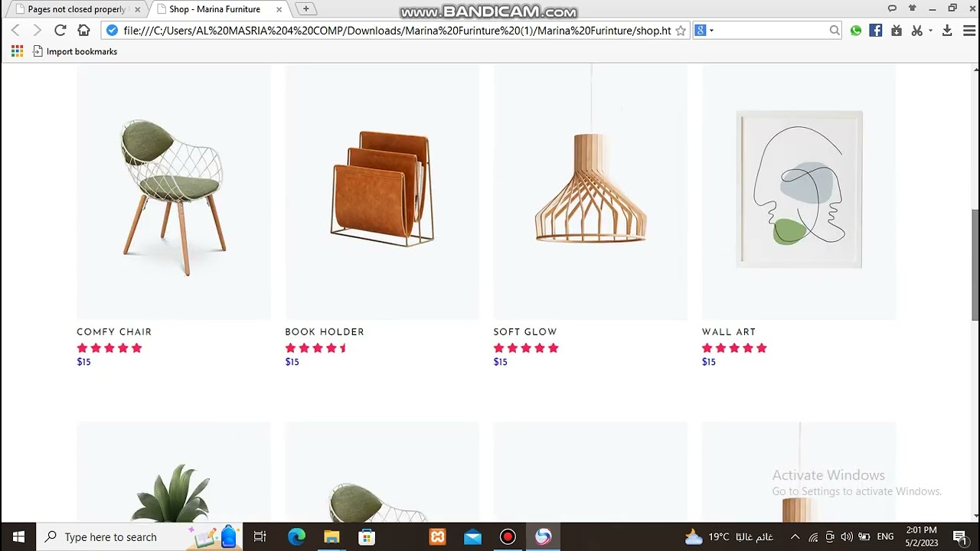
Task: Click the site info shield in address bar
Action: (113, 31)
